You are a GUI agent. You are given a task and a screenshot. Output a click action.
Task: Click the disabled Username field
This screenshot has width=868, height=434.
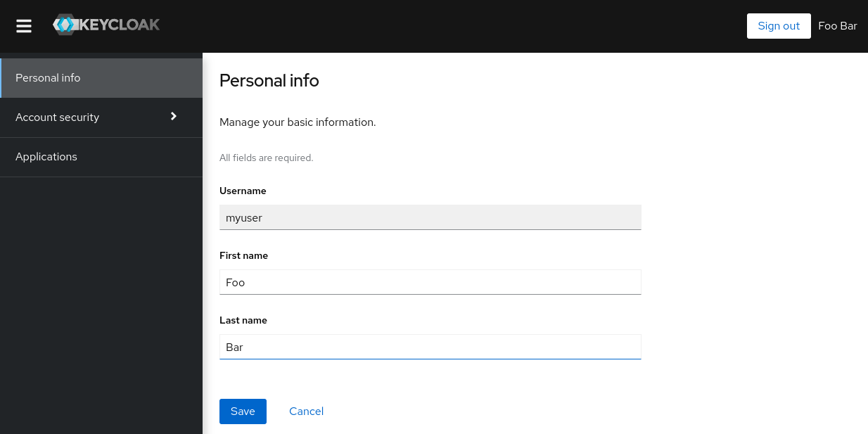pos(430,217)
